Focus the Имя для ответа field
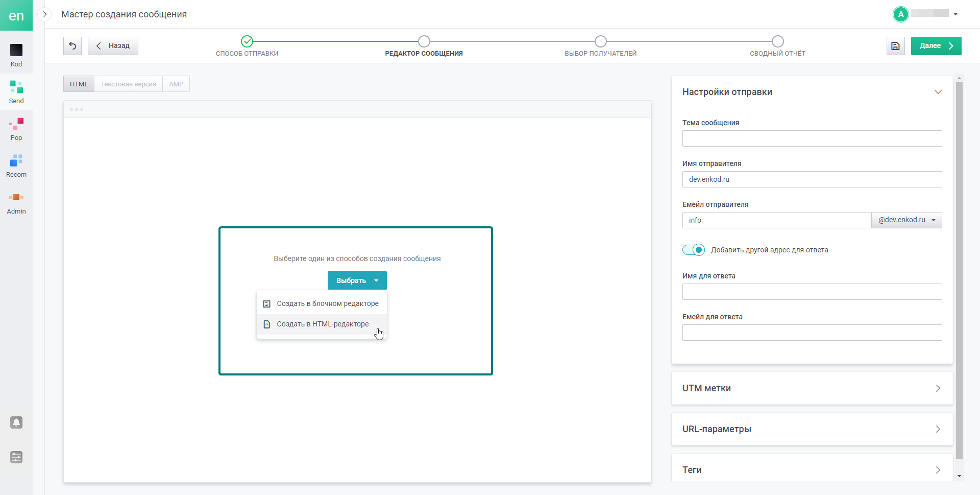The height and width of the screenshot is (495, 980). 812,292
